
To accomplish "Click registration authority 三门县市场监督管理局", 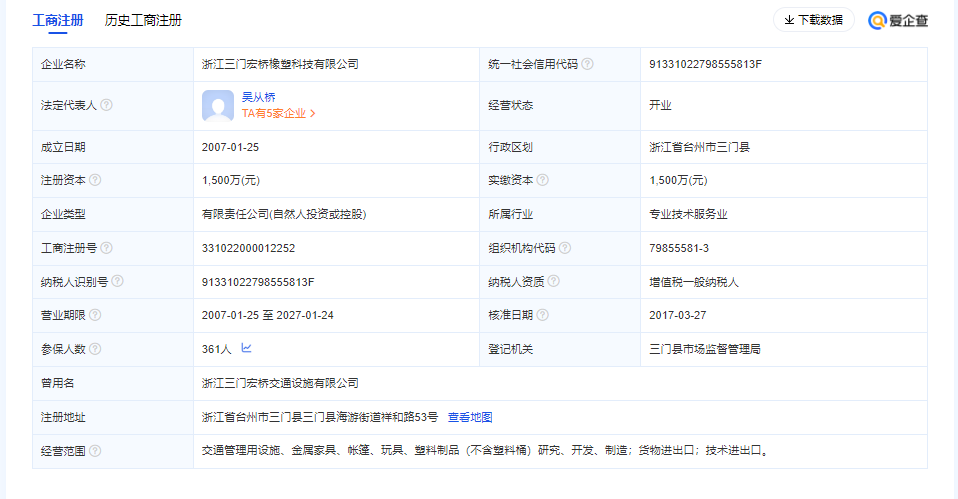I will click(x=704, y=349).
